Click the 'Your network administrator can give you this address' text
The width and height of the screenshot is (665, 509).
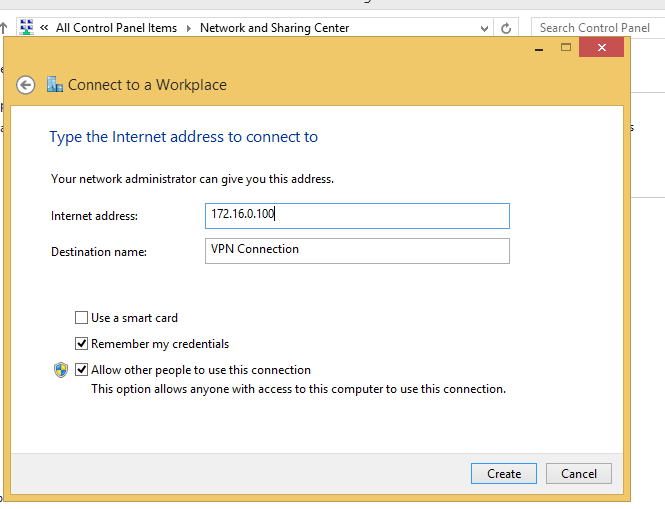[192, 179]
